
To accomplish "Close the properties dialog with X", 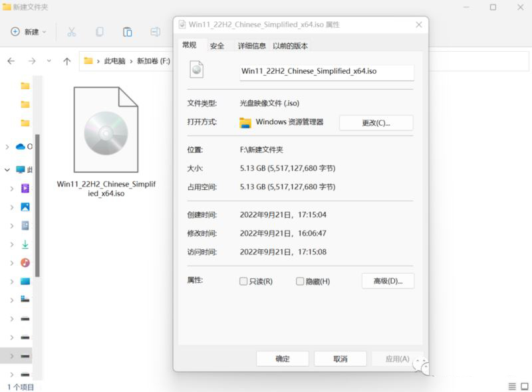I will pos(419,25).
